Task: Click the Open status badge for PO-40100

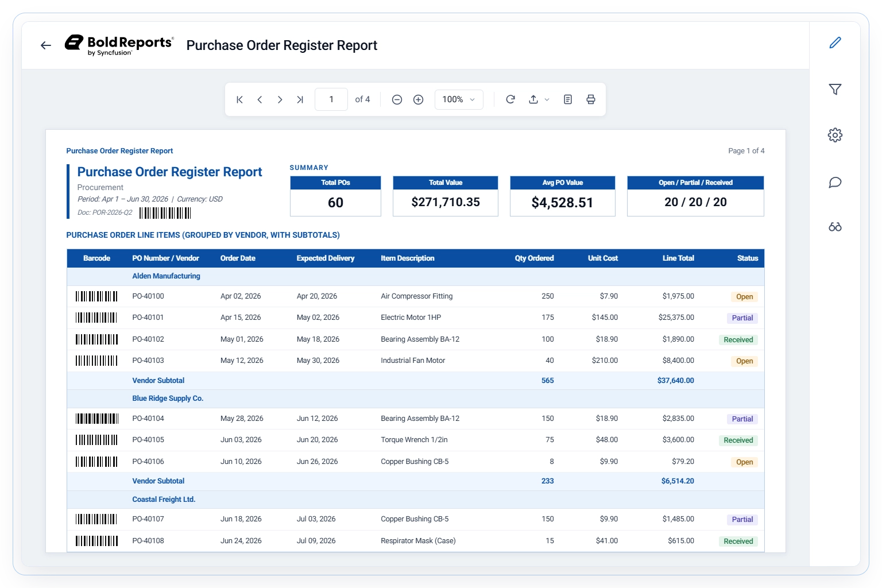Action: (x=745, y=297)
